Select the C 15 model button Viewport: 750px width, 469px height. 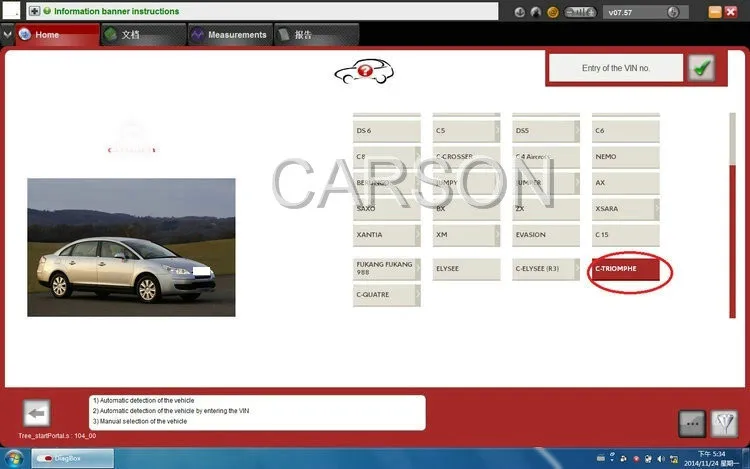[625, 235]
